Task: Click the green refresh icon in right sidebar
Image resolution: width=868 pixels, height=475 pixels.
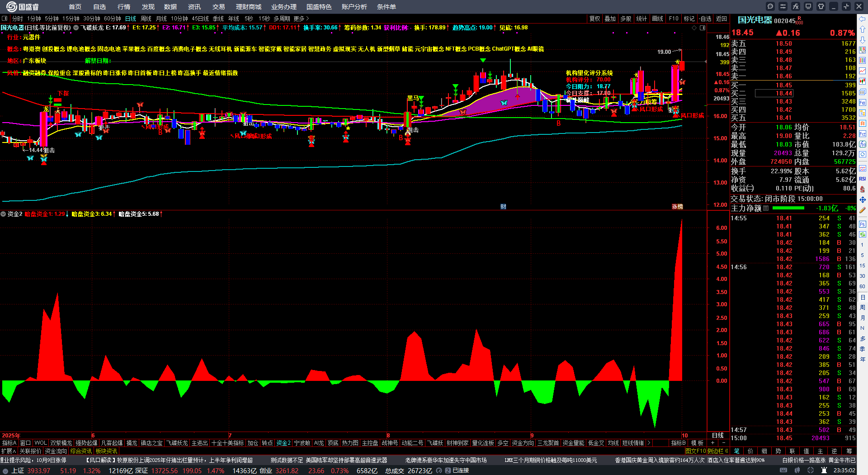Action: (x=863, y=234)
